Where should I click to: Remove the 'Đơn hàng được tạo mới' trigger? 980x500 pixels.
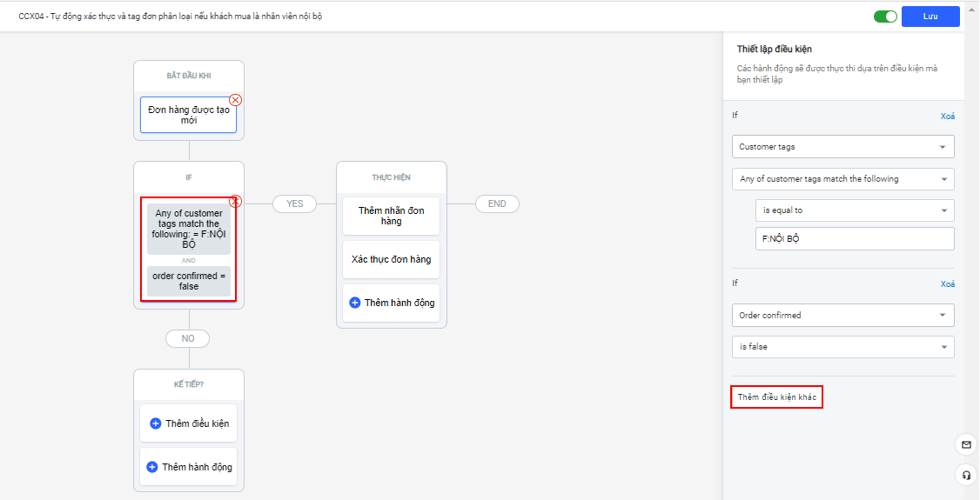pos(235,100)
